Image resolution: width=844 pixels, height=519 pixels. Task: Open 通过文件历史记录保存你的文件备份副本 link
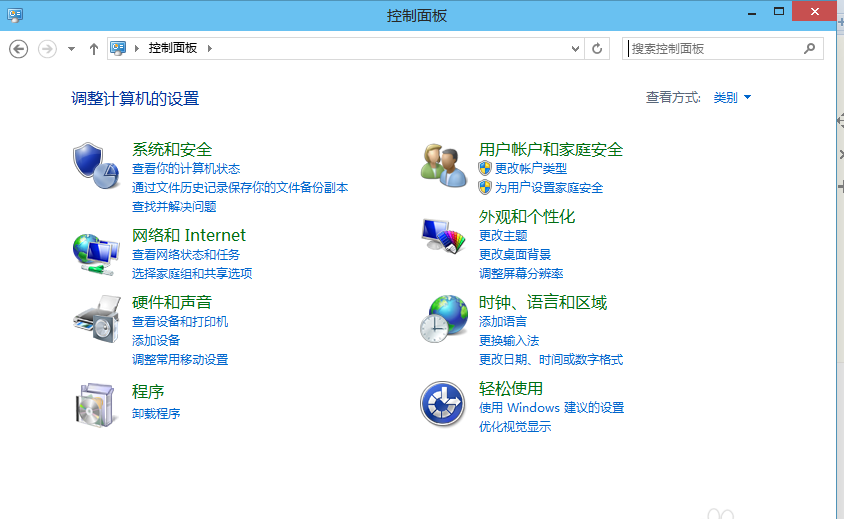pos(240,188)
